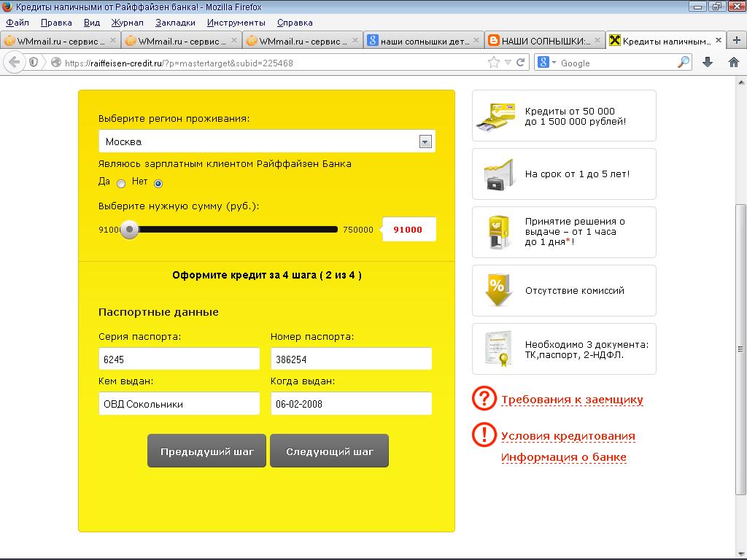747x560 pixels.
Task: Click the 'Отсутствие комиссий' text
Action: coord(575,290)
